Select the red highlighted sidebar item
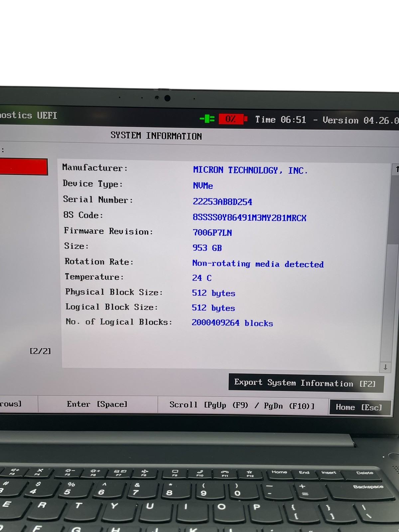Viewport: 399px width, 532px height. click(23, 167)
